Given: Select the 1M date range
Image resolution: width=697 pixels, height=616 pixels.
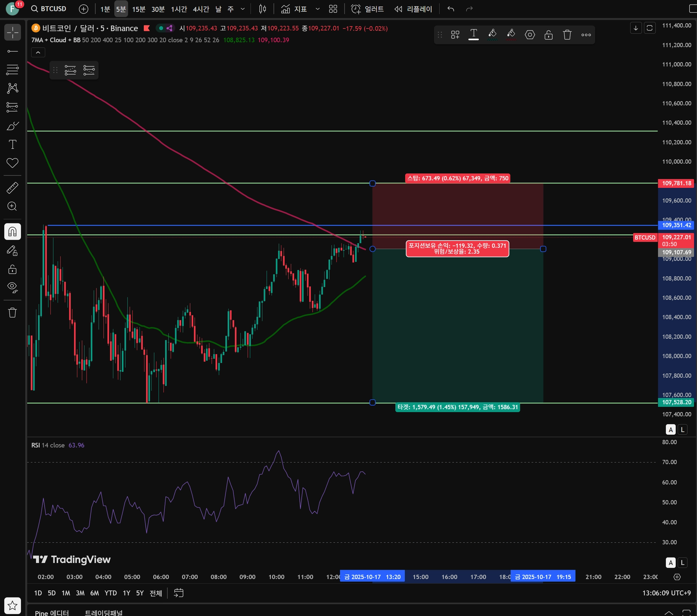Looking at the screenshot, I should coord(66,593).
